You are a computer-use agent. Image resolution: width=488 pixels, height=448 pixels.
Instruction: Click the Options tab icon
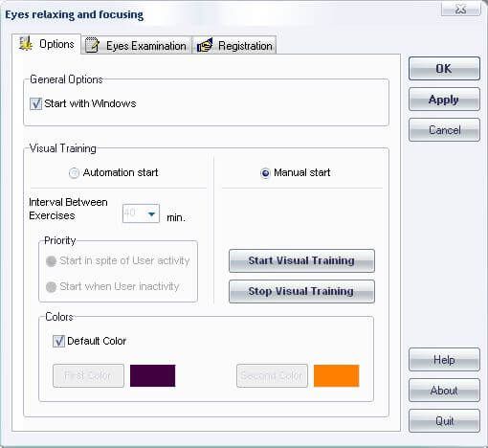point(26,43)
